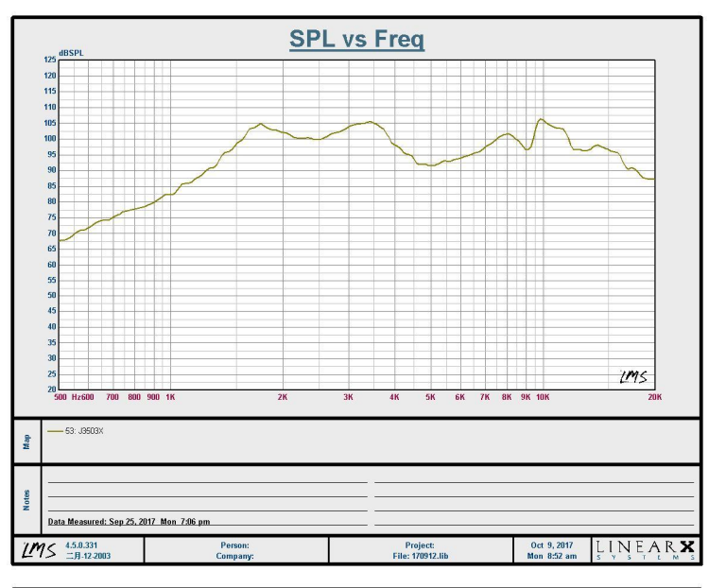The width and height of the screenshot is (726, 588).
Task: Click the Map panel side label
Action: [27, 441]
